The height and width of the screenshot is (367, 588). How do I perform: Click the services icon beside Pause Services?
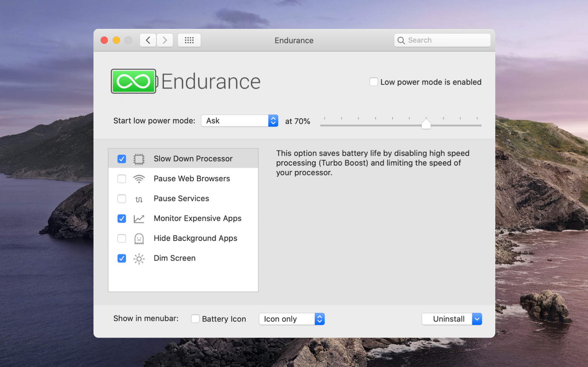pos(139,199)
